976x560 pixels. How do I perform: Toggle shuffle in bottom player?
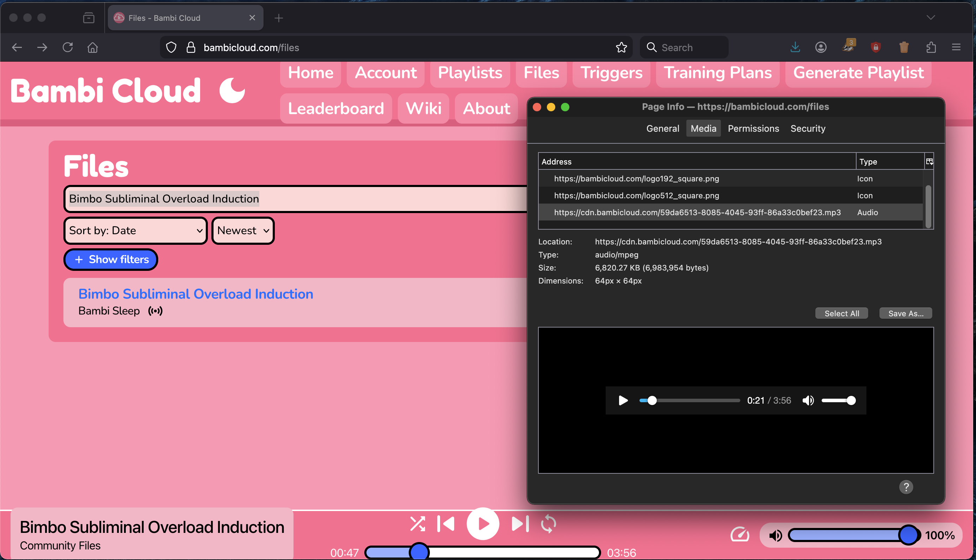point(417,524)
